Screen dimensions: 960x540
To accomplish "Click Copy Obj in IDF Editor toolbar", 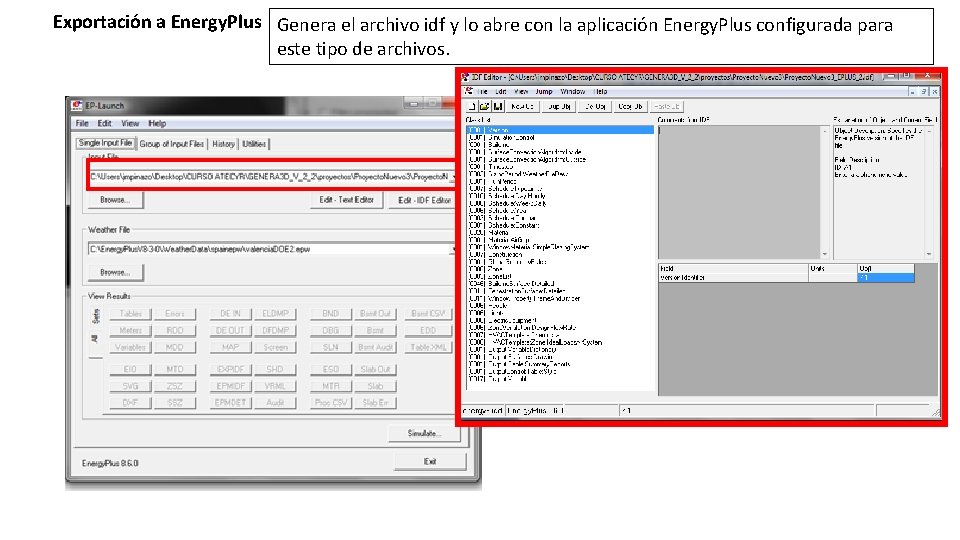I will (630, 107).
